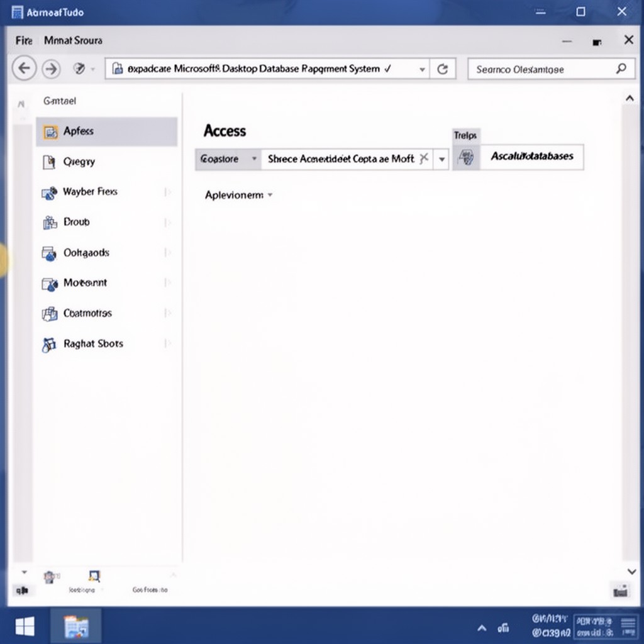Viewport: 644px width, 644px height.
Task: Open the Windows Start menu
Action: (x=25, y=627)
